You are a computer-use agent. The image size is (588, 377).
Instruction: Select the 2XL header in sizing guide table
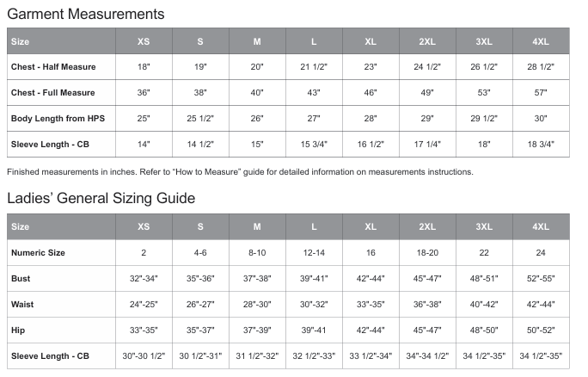point(427,226)
